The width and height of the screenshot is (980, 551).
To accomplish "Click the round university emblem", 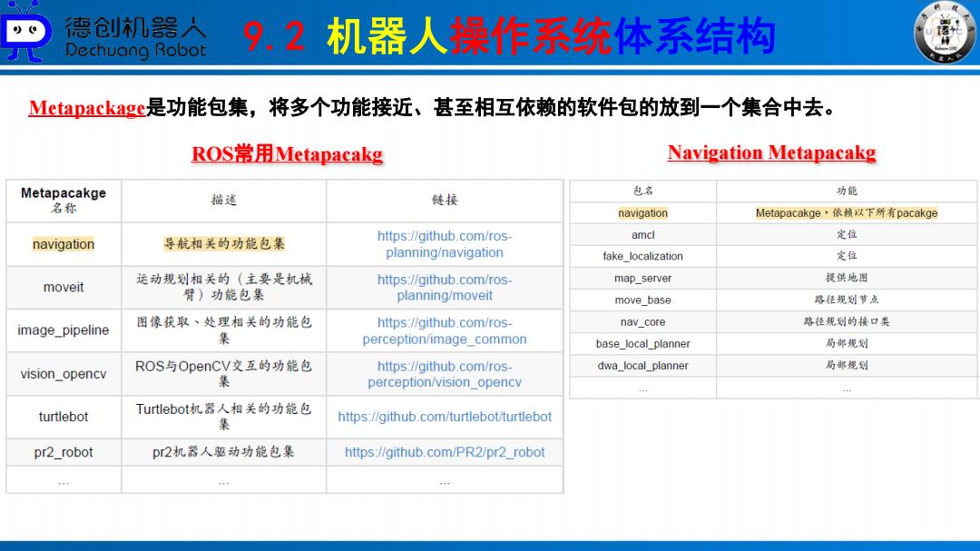I will point(945,33).
